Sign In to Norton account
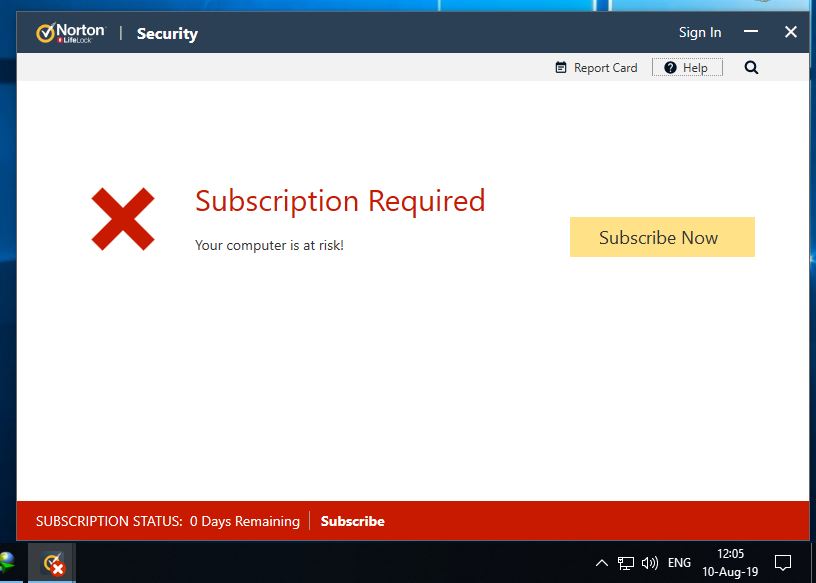 click(x=699, y=32)
